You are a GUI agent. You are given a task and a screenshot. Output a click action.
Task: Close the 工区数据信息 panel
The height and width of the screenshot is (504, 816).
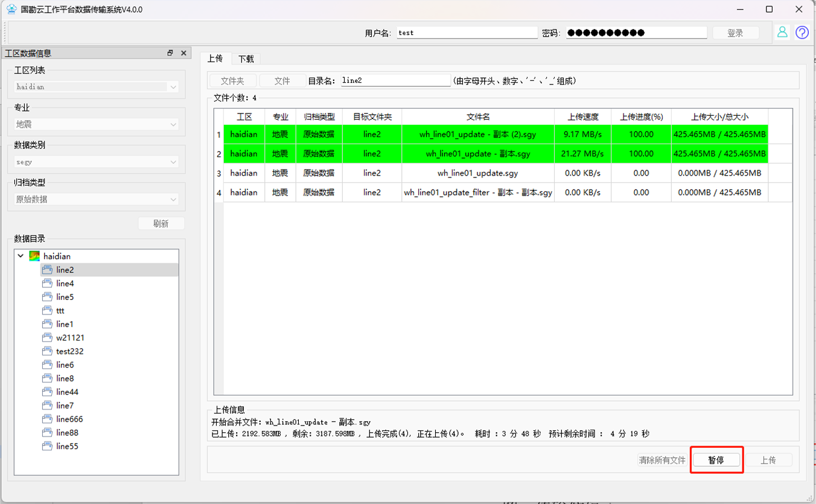[183, 53]
